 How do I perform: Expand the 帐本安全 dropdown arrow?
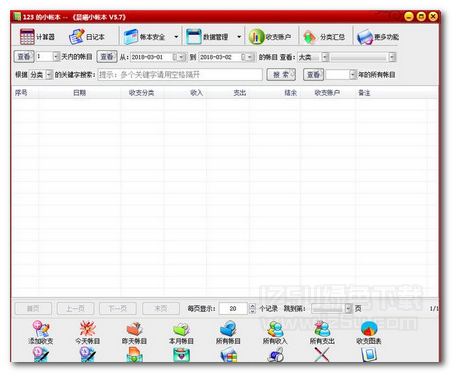[x=176, y=37]
